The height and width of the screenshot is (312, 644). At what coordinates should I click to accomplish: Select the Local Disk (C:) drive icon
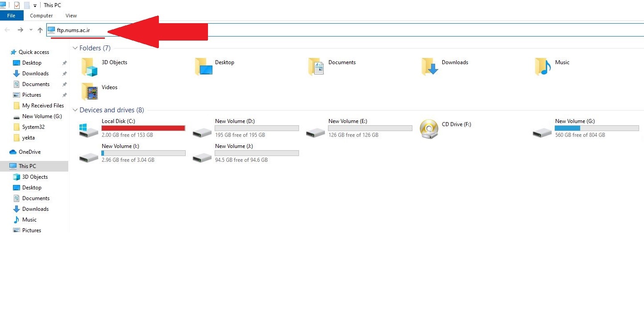[88, 130]
